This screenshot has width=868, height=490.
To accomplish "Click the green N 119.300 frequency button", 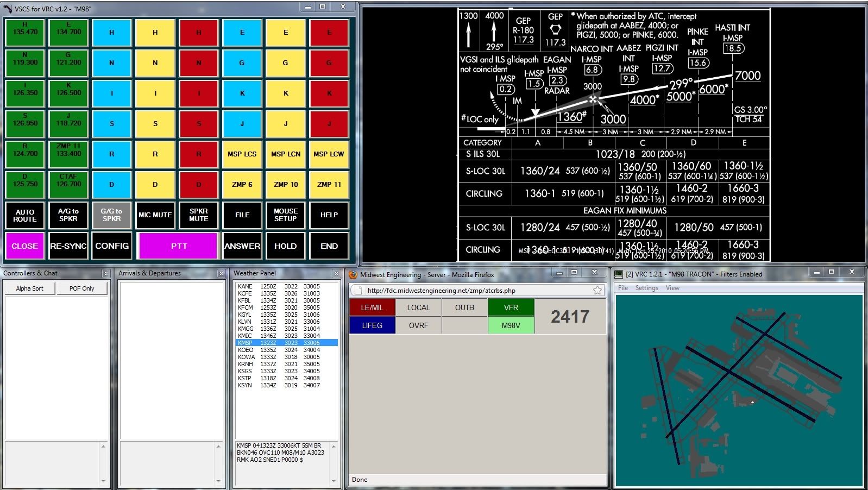I will pos(25,62).
